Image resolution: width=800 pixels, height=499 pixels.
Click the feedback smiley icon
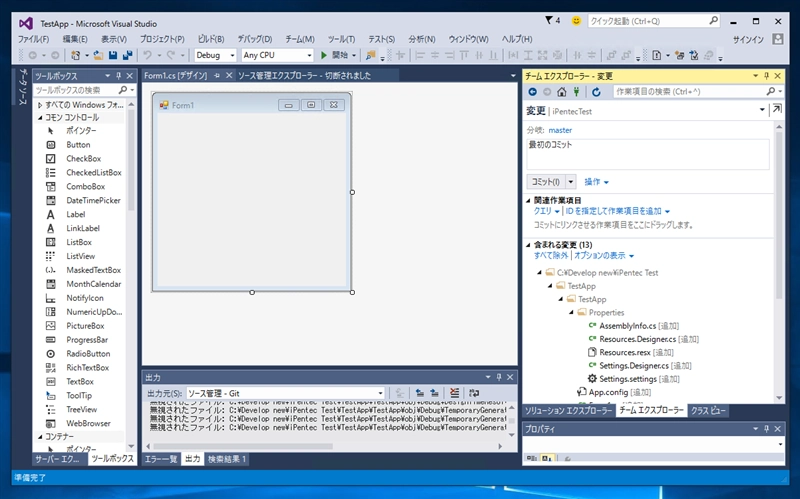[576, 21]
